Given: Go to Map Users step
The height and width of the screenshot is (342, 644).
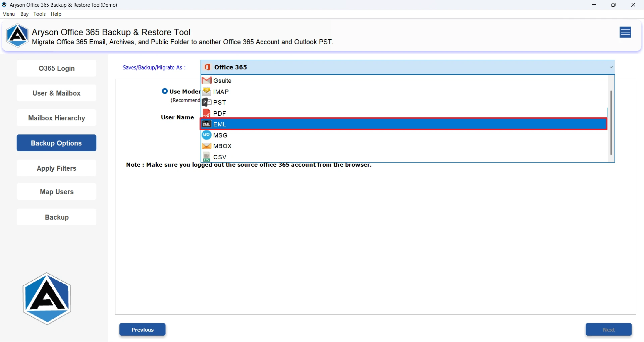Looking at the screenshot, I should tap(56, 192).
